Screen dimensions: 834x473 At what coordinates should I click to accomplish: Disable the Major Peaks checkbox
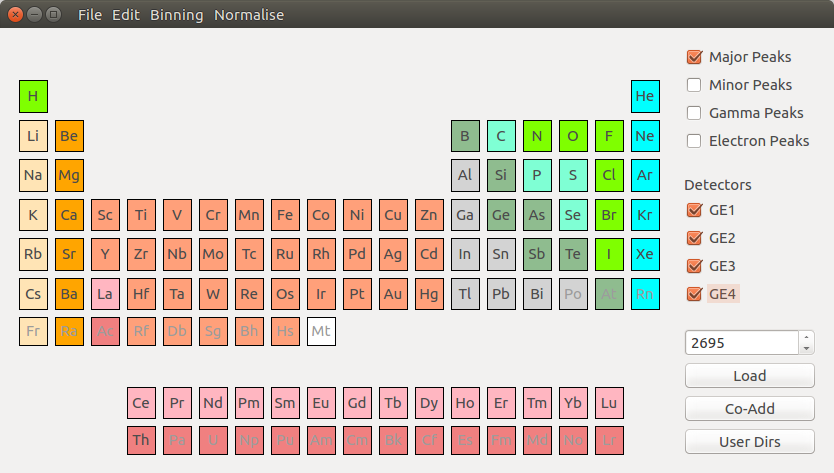tap(694, 57)
